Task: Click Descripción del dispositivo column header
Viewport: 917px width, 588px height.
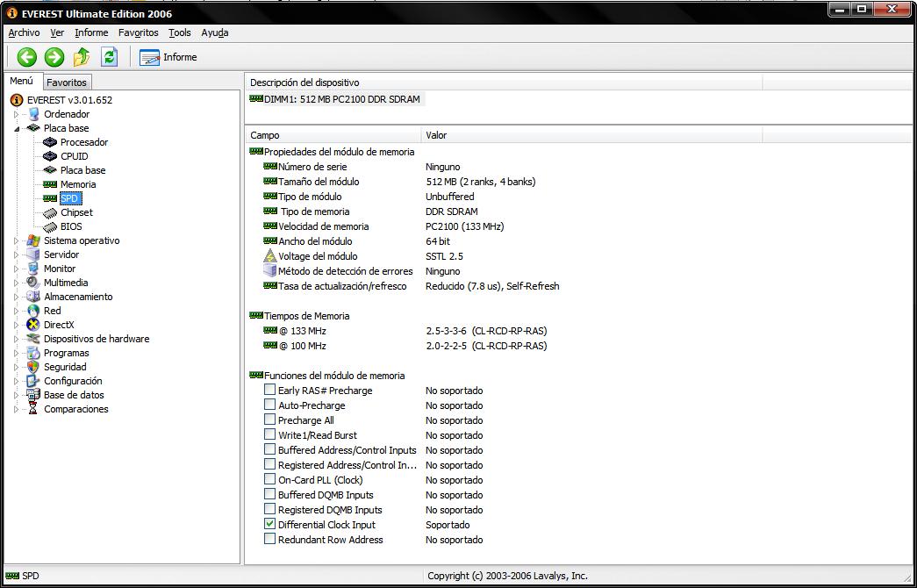Action: [504, 82]
